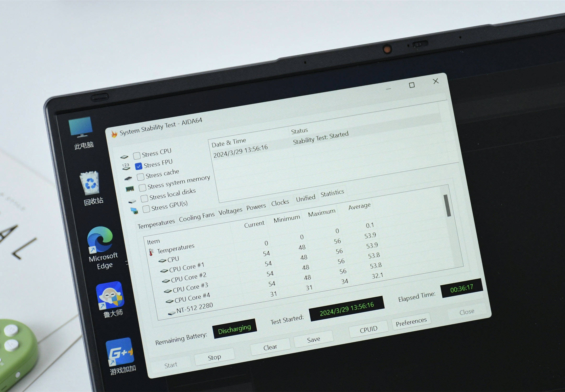Click the Maximum column header
Viewport: 565px width, 392px height.
[321, 213]
